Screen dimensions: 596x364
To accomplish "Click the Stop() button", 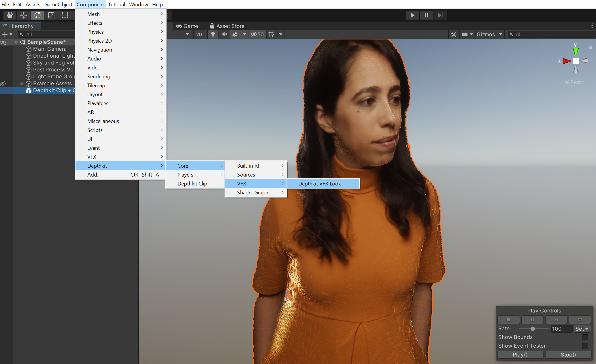I will 568,354.
